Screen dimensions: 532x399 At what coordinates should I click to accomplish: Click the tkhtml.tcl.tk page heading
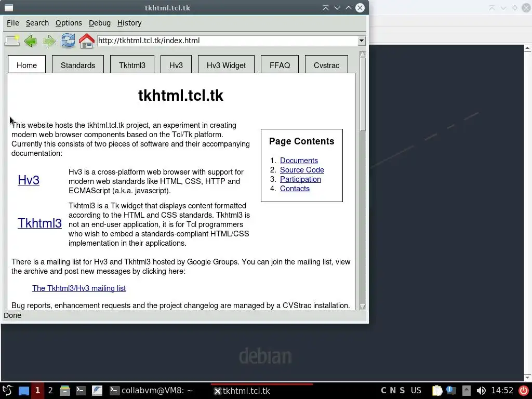pyautogui.click(x=180, y=96)
